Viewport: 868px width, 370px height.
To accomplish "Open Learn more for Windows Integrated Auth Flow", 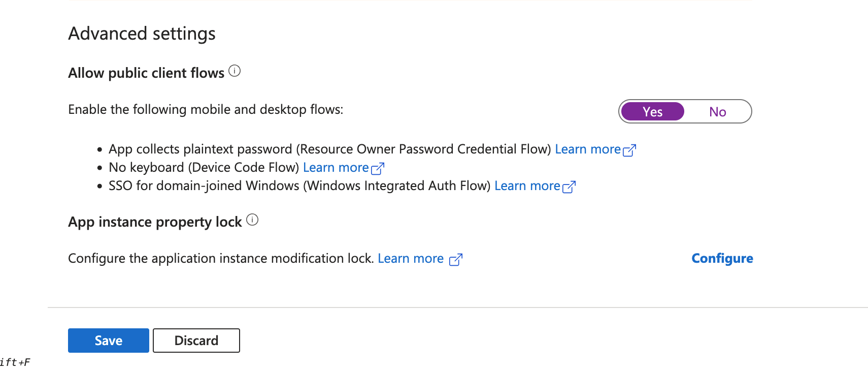I will tap(527, 186).
